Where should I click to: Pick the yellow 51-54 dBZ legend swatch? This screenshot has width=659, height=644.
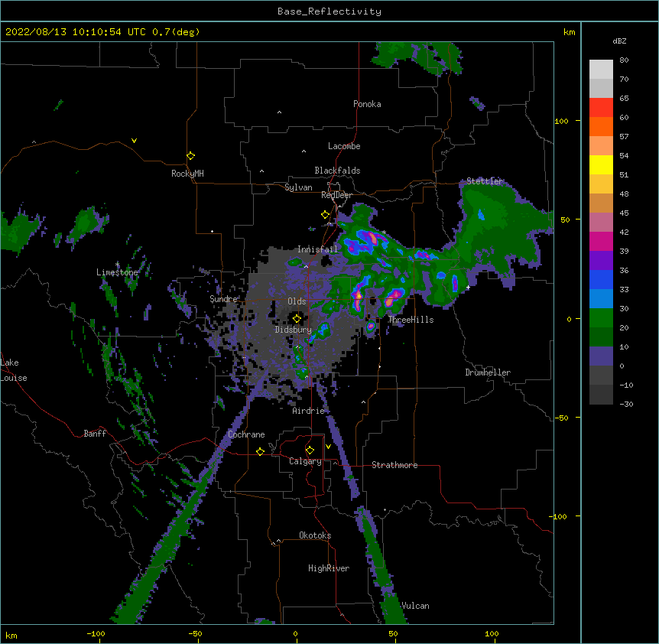pos(601,164)
